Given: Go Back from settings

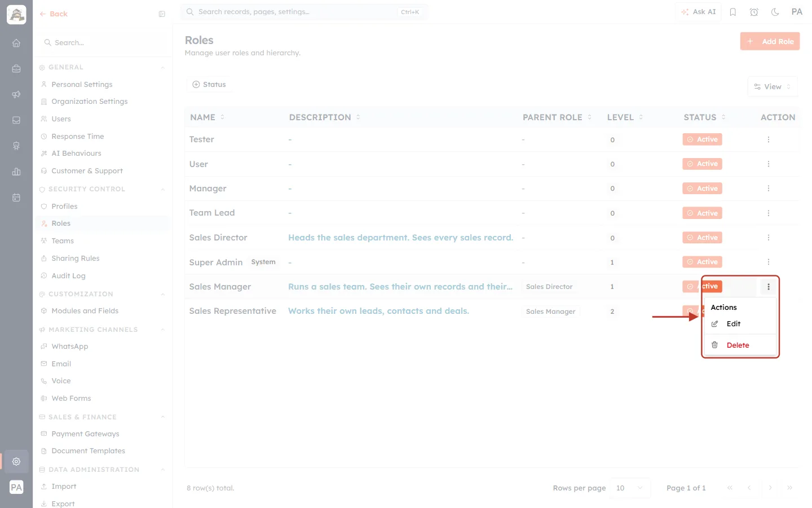Looking at the screenshot, I should pyautogui.click(x=54, y=14).
